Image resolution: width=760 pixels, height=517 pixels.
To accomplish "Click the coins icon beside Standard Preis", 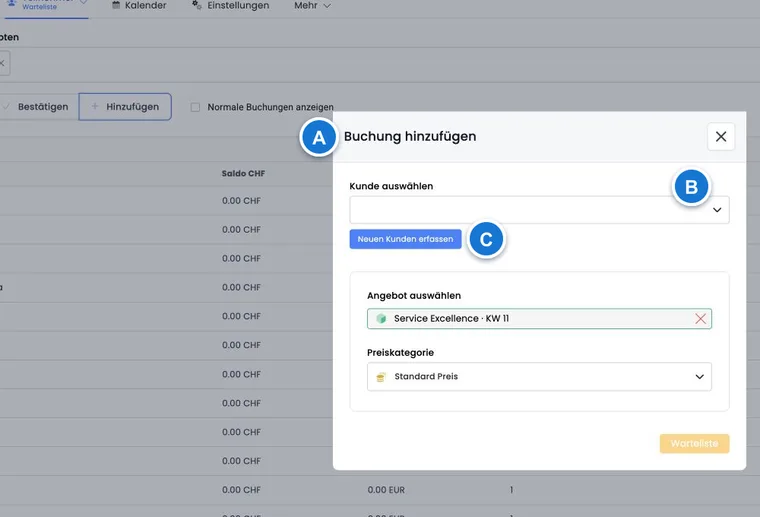I will tap(381, 376).
